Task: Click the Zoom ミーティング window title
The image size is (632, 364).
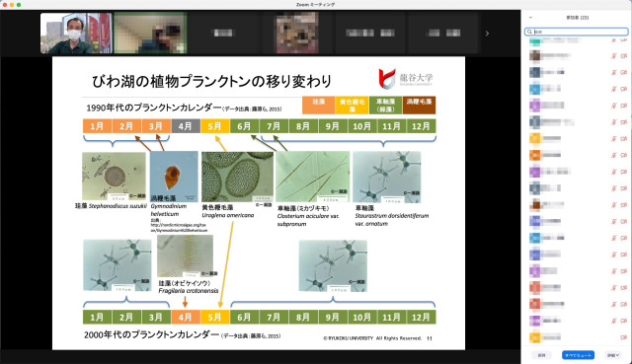Action: (x=315, y=4)
